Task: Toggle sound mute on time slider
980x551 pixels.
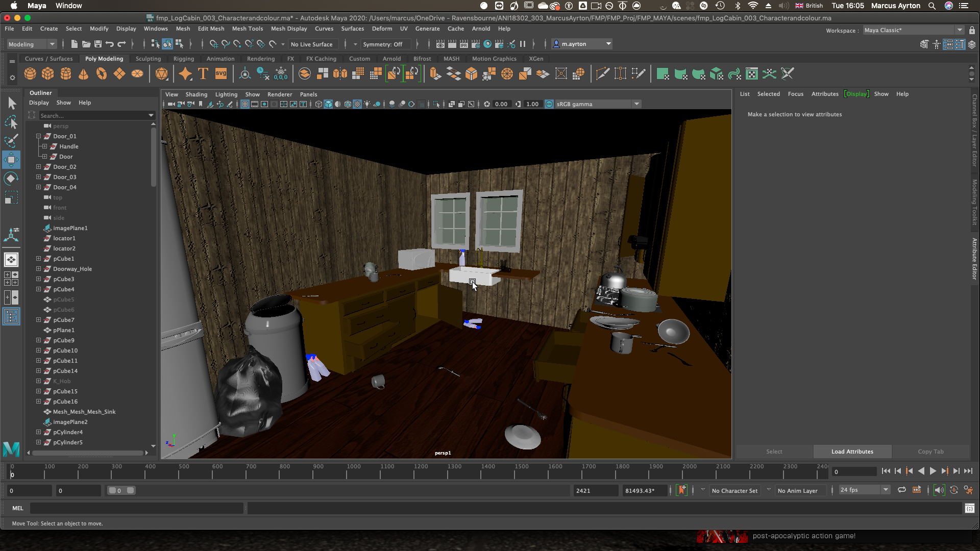Action: click(x=939, y=490)
